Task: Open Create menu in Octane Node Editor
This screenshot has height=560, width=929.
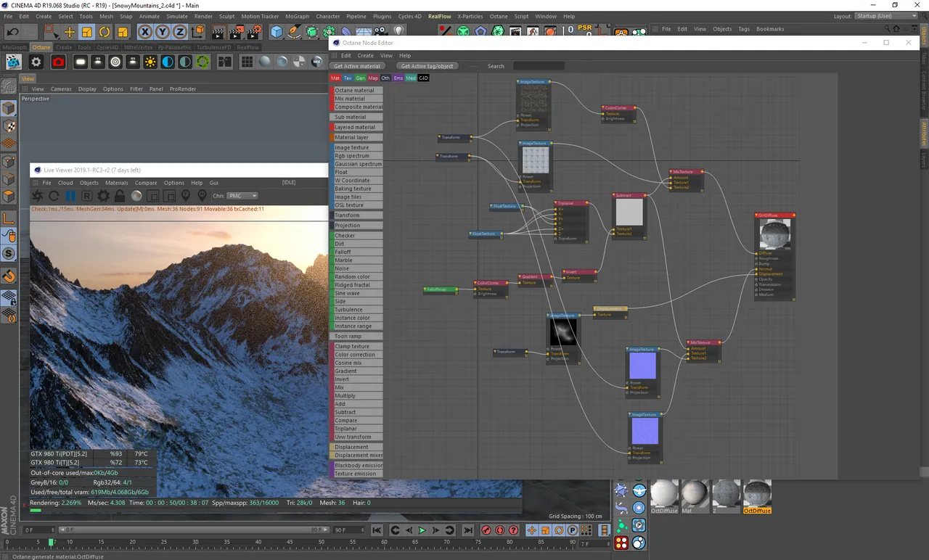Action: point(366,55)
